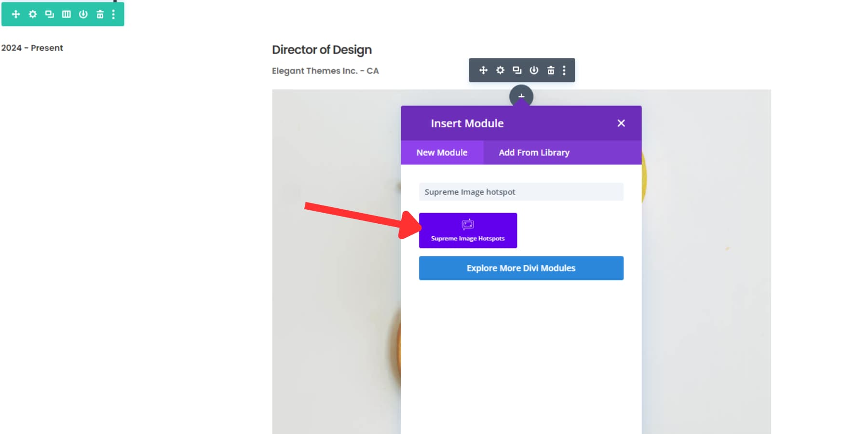The image size is (868, 434).
Task: Close the Insert Module dialog
Action: pyautogui.click(x=621, y=123)
